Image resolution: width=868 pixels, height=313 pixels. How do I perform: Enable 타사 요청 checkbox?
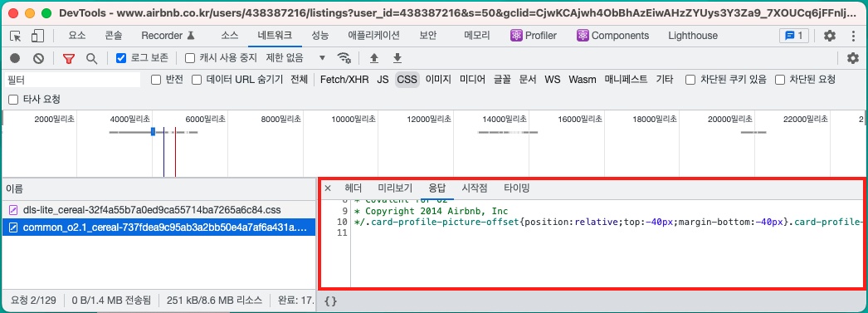pos(13,100)
